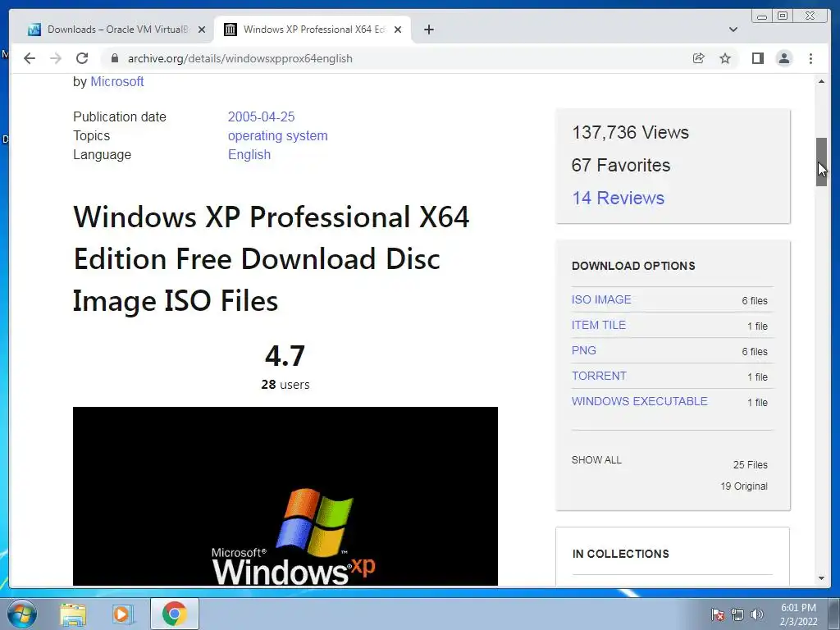Open the Chrome profile avatar
This screenshot has width=840, height=630.
[x=783, y=58]
